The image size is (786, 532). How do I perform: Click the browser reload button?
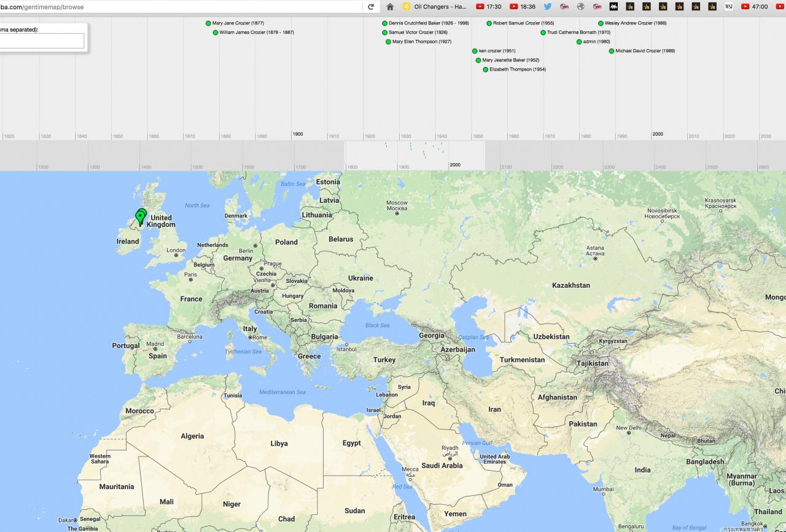coord(370,7)
